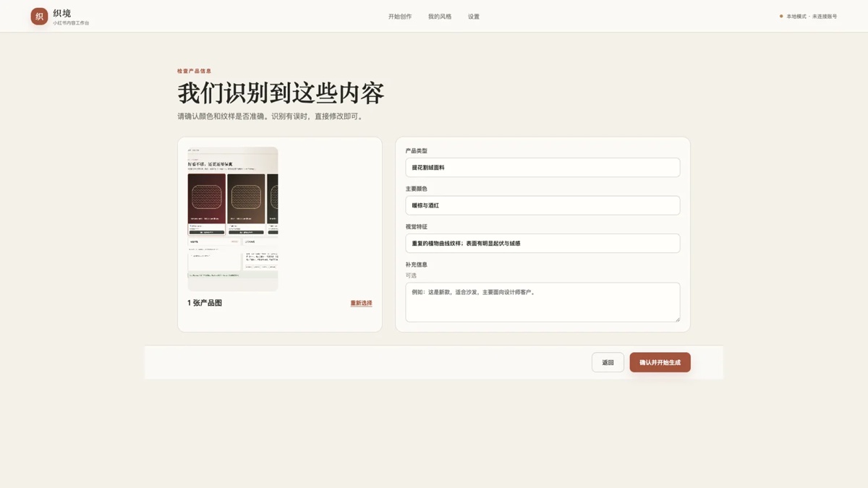868x488 pixels.
Task: Open the 我的风格 navigation item
Action: [x=440, y=17]
